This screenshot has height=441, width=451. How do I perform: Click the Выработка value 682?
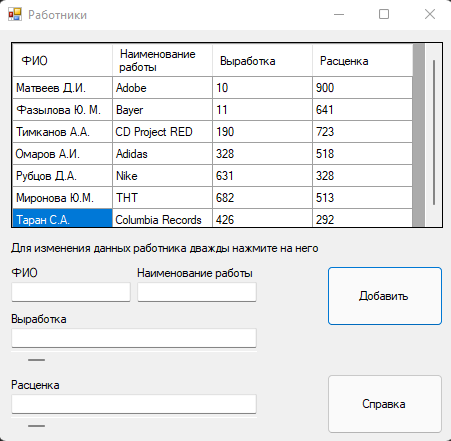[262, 198]
